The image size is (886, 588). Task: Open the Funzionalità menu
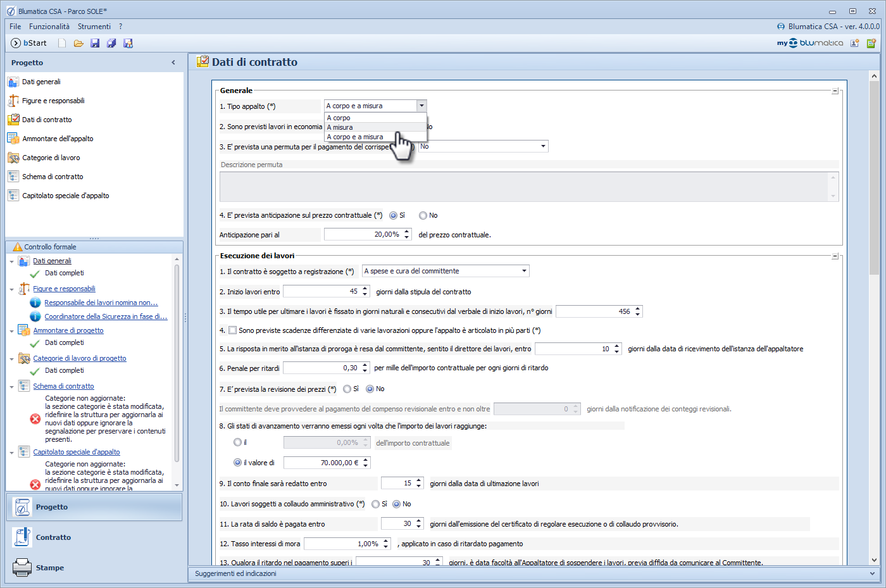pos(49,27)
